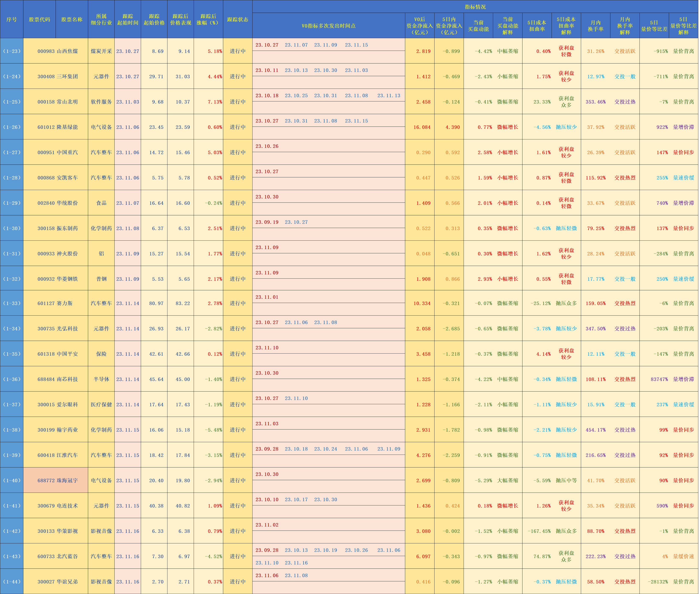Select the 7.13% gain value

point(215,102)
